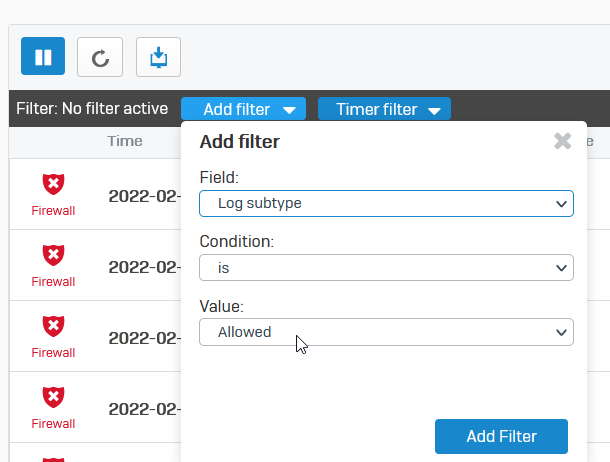The image size is (610, 462).
Task: Select the third Firewall shield icon
Action: pyautogui.click(x=53, y=326)
